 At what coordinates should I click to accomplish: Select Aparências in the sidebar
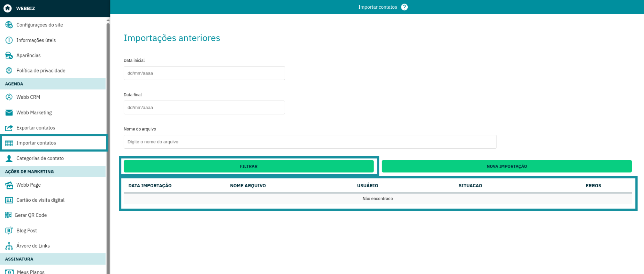28,55
